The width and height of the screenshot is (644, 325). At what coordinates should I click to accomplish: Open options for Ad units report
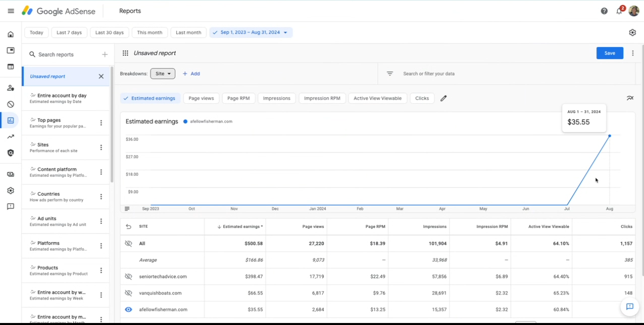[x=101, y=221]
